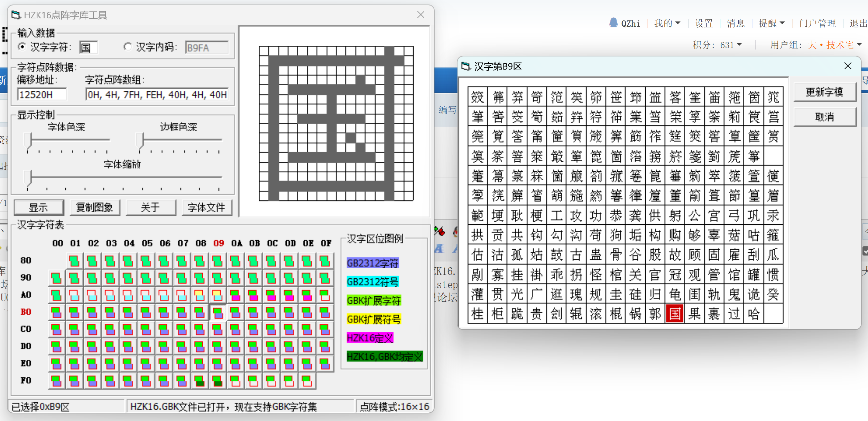Select zone icon at row 80 column 0F
The image size is (868, 421).
tap(325, 261)
